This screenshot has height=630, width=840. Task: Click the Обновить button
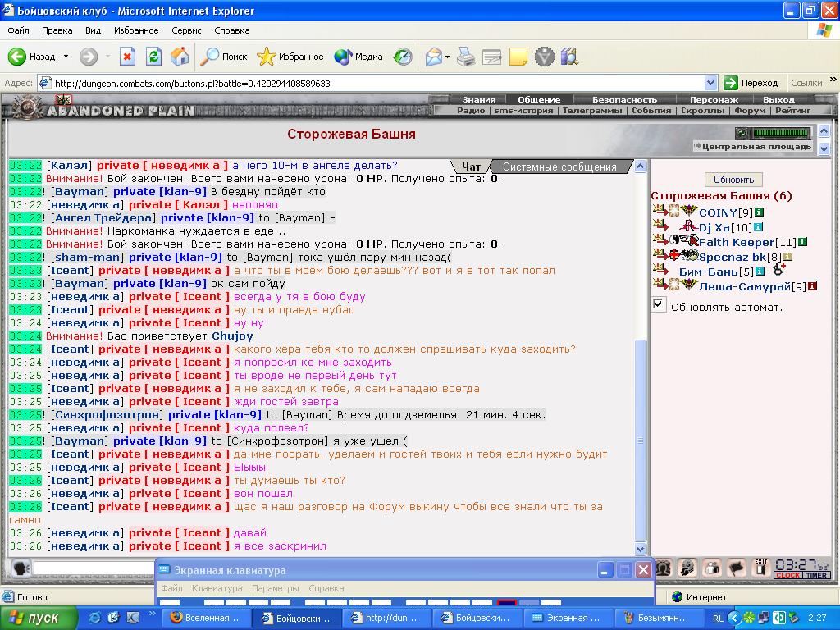pos(733,180)
